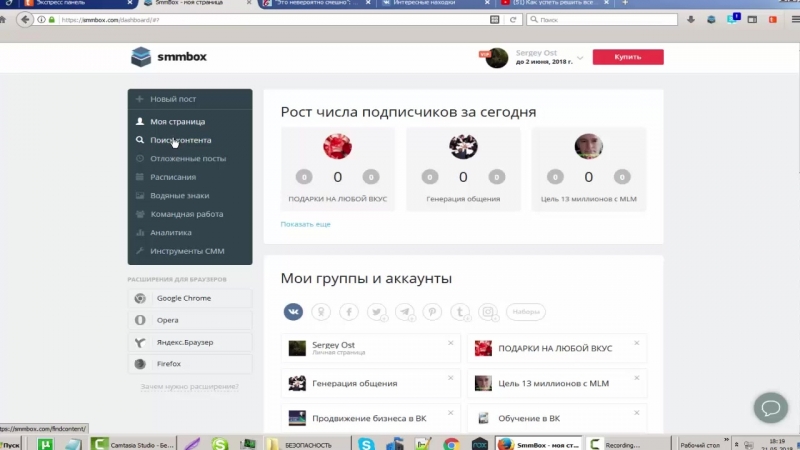Expand the Sergey Ost account dropdown arrow
Screen dimensions: 800x450
[x=580, y=58]
